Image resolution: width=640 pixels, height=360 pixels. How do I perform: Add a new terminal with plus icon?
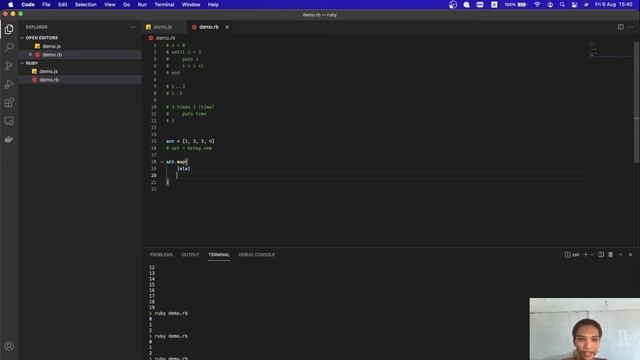point(586,254)
